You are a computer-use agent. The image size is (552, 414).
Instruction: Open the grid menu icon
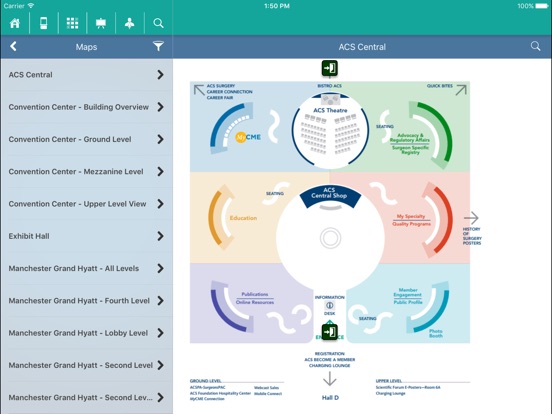coord(72,23)
